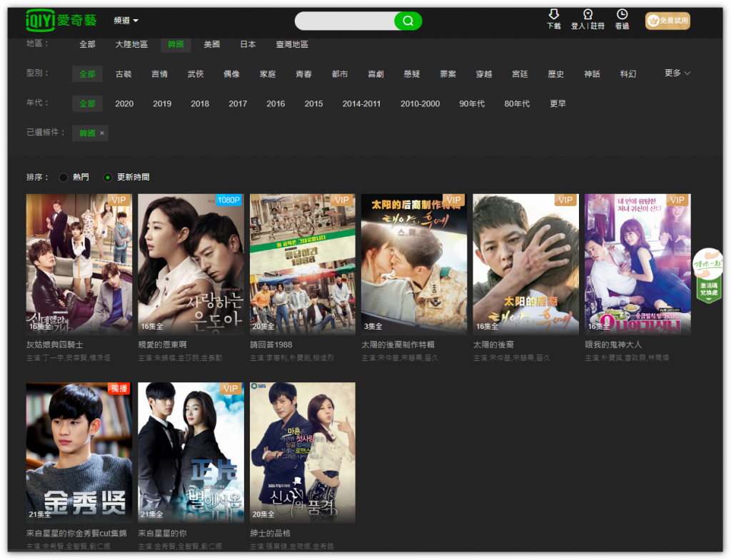
Task: Click the login/register user icon
Action: [x=588, y=14]
